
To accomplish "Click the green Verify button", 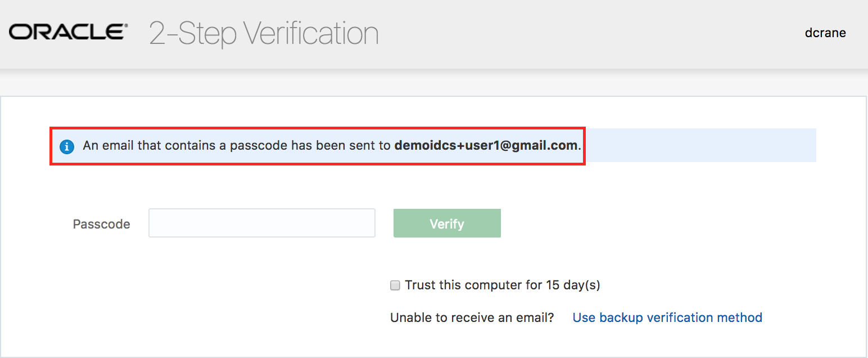I will pyautogui.click(x=447, y=223).
